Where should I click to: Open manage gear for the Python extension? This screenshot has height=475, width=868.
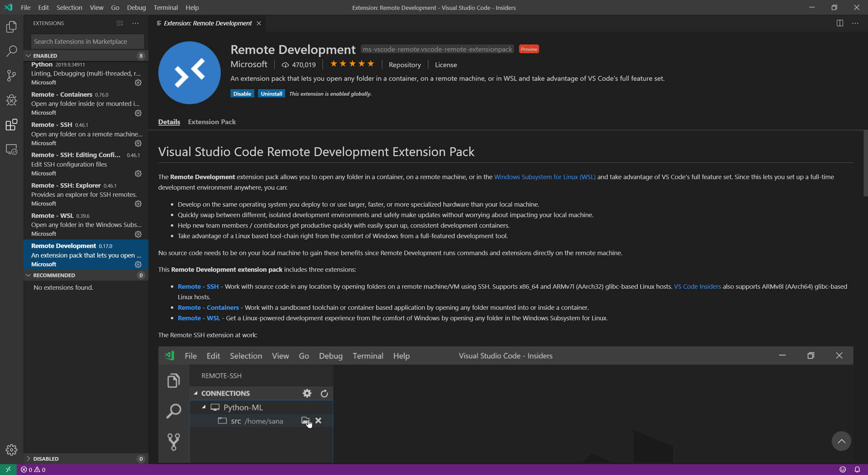click(138, 82)
